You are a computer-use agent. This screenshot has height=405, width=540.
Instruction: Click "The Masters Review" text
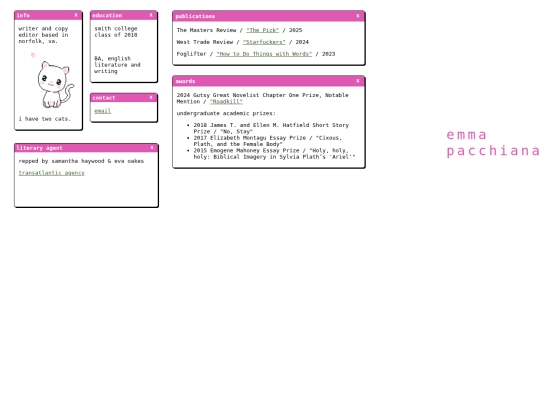click(207, 30)
